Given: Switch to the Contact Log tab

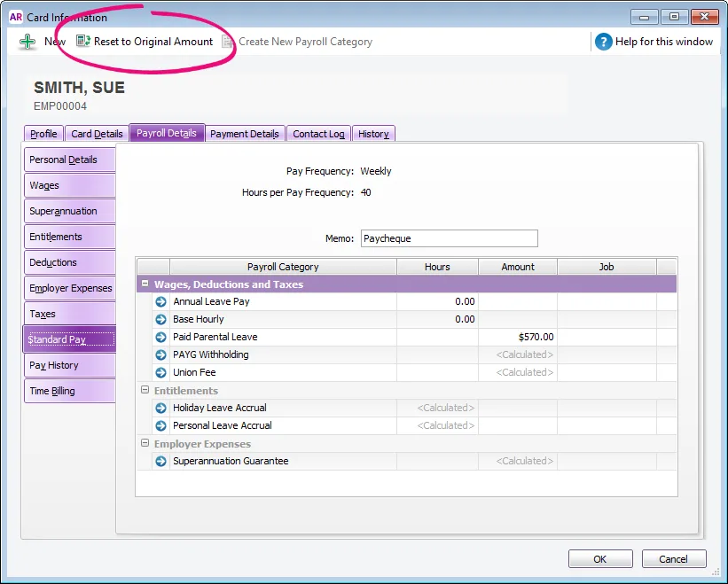Looking at the screenshot, I should (318, 133).
